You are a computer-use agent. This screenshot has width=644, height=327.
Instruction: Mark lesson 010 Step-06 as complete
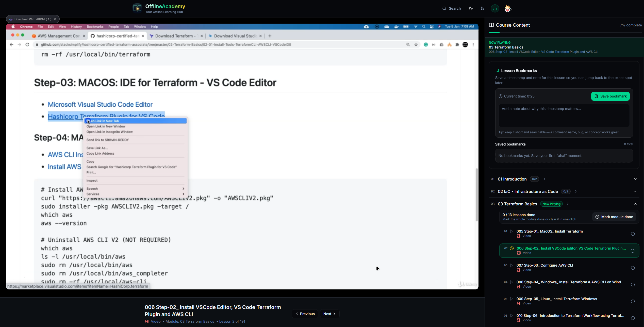633,318
